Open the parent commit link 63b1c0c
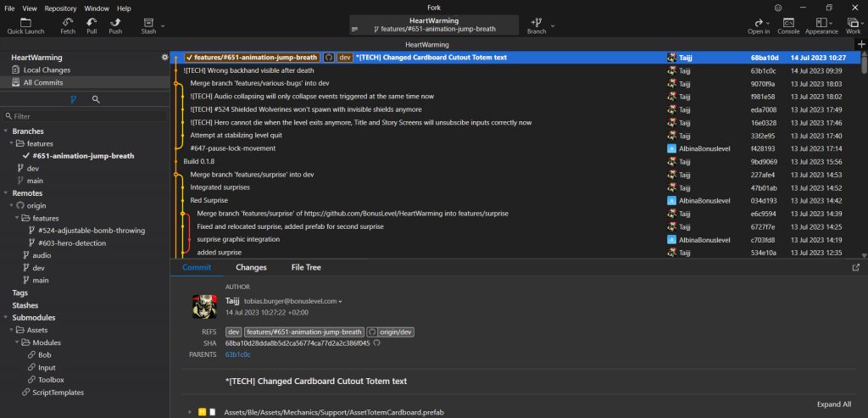This screenshot has width=868, height=418. click(236, 354)
